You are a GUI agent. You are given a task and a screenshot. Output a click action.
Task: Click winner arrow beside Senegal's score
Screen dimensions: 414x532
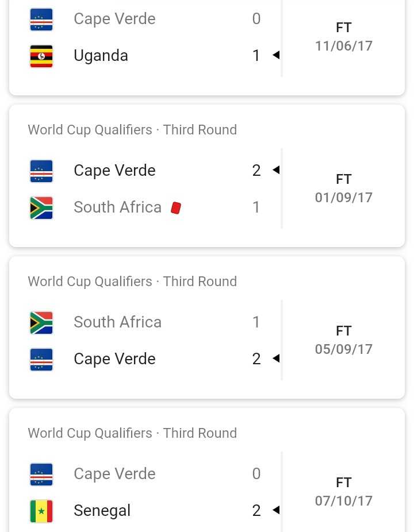click(276, 510)
